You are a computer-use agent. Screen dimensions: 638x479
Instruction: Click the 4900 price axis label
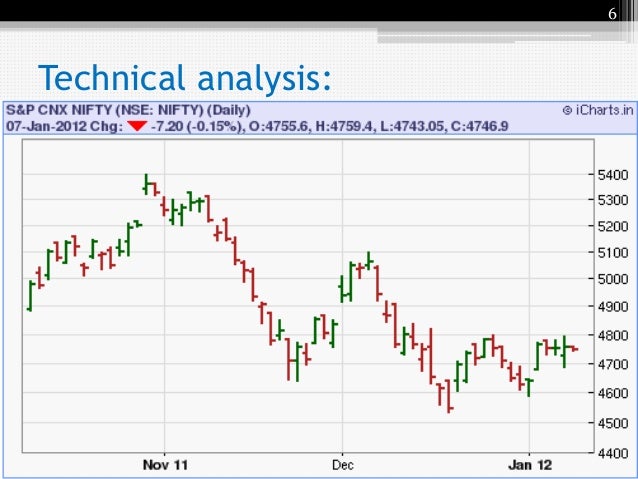pyautogui.click(x=612, y=306)
